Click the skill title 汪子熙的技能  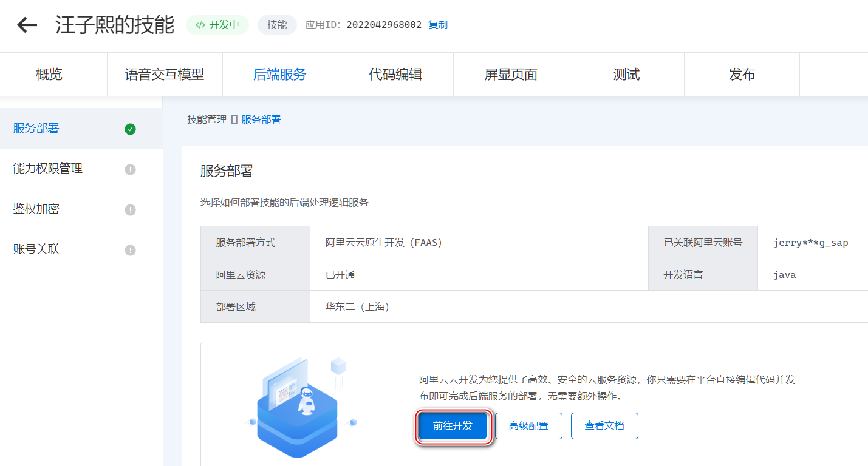point(115,25)
